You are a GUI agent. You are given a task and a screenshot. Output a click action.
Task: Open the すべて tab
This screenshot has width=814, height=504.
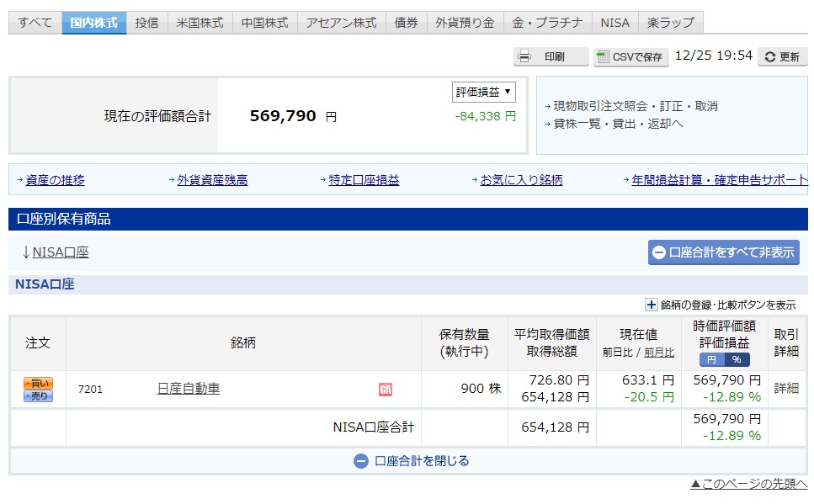tap(35, 23)
